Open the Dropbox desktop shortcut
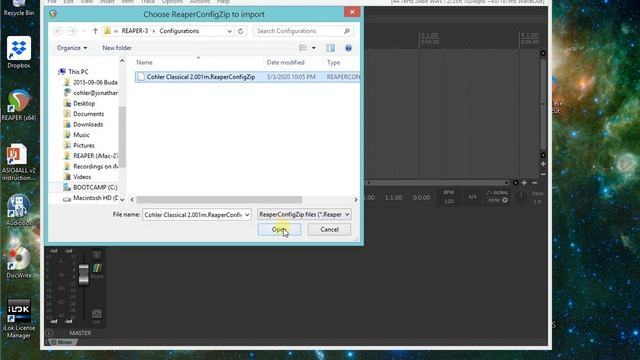 [19, 52]
